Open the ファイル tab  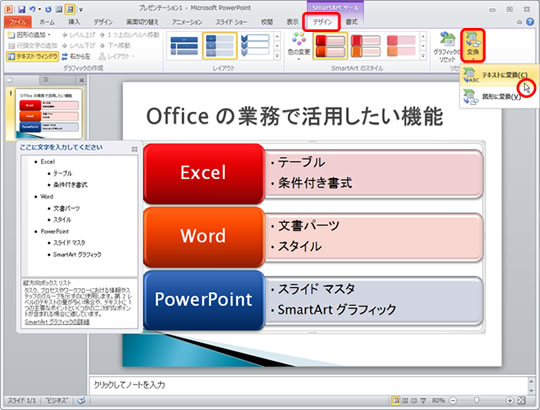tap(18, 22)
